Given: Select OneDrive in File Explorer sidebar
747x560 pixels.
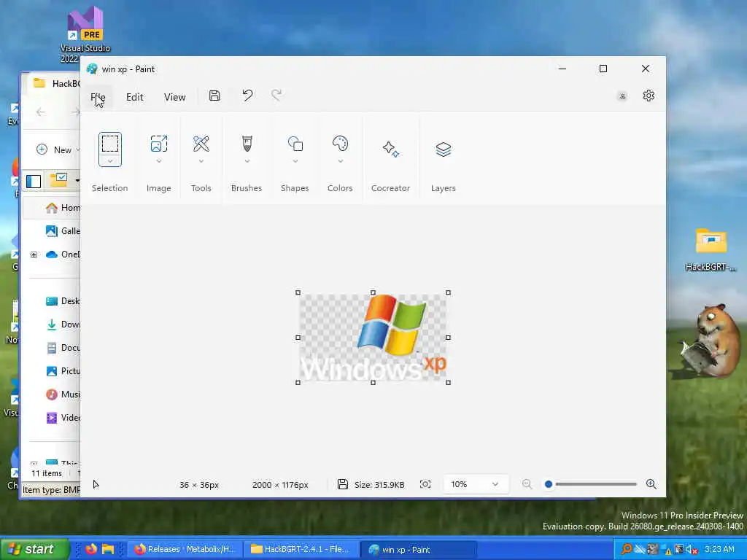Looking at the screenshot, I should [x=63, y=254].
